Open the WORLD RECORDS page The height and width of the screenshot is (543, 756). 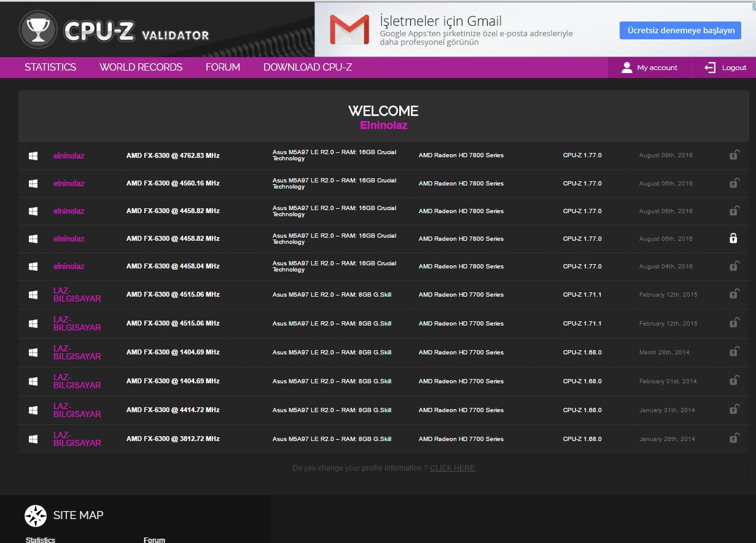point(141,68)
